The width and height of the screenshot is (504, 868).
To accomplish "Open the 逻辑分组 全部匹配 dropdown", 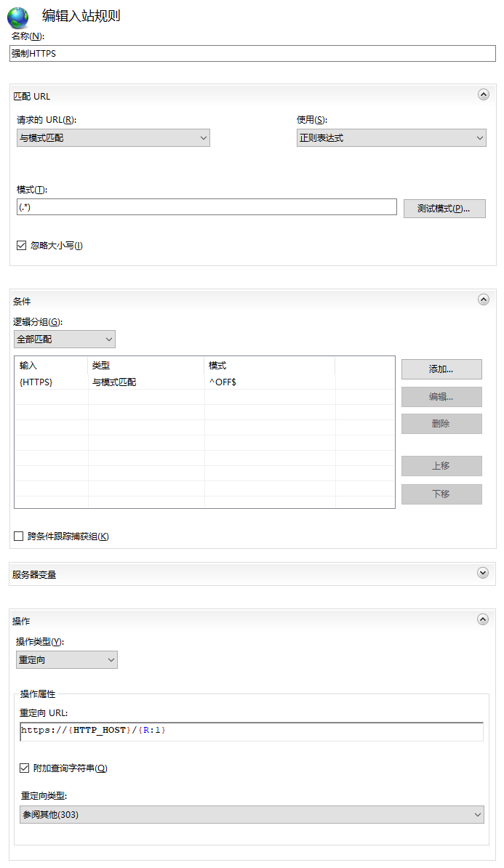I will pos(64,339).
